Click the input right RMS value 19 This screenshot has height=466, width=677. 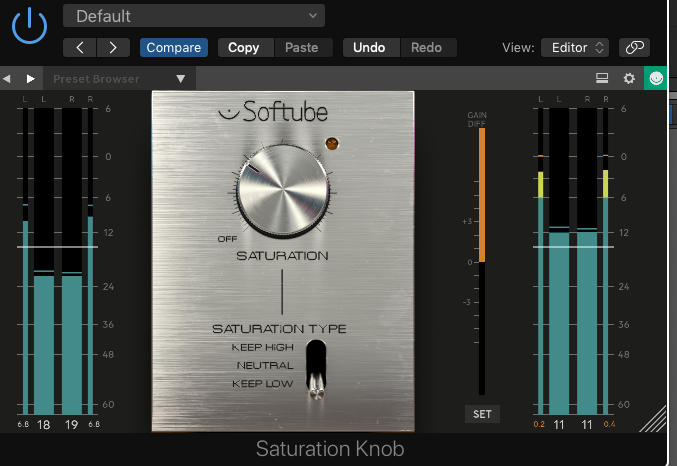point(72,425)
